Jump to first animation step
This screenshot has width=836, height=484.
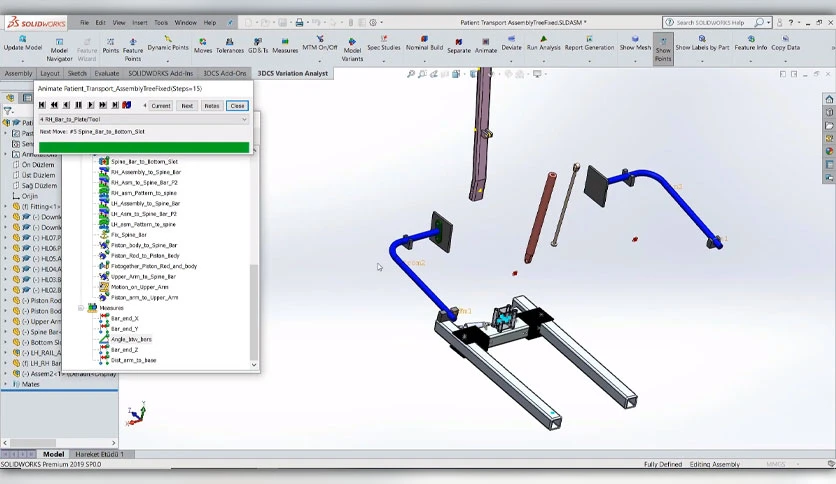tap(42, 105)
